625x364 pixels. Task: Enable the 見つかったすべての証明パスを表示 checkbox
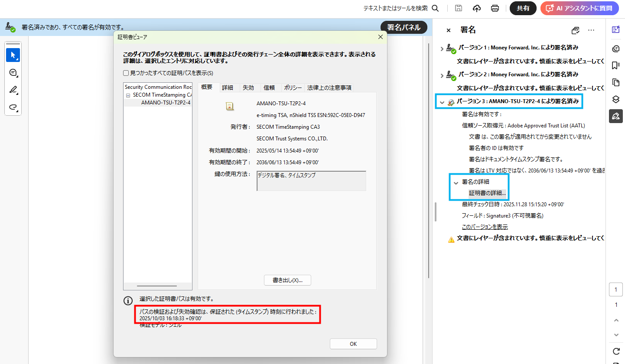point(126,73)
